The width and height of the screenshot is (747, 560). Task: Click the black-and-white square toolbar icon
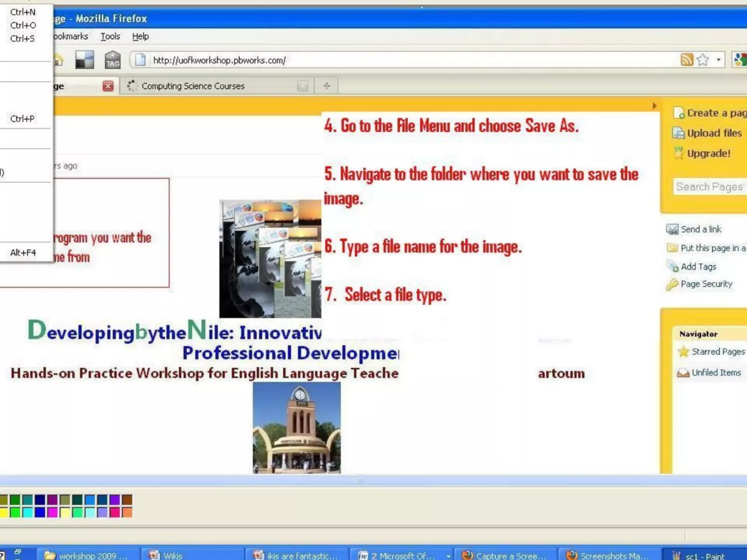click(85, 60)
